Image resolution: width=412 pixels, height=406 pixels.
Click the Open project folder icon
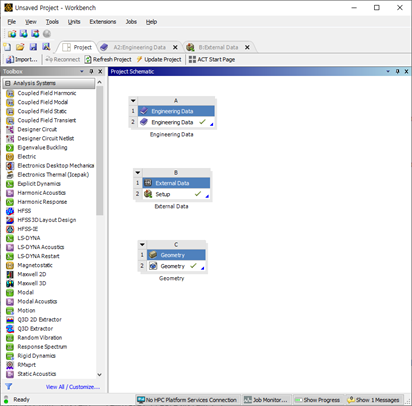pyautogui.click(x=20, y=47)
